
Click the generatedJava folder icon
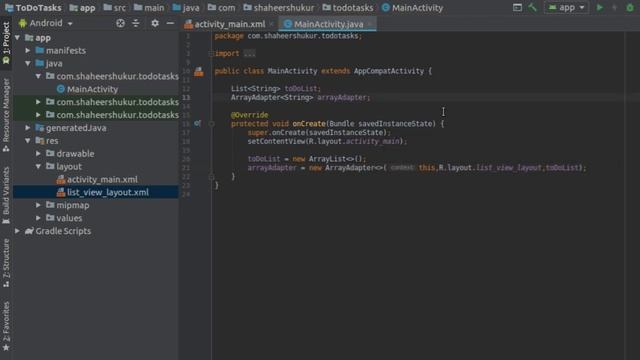pos(40,128)
